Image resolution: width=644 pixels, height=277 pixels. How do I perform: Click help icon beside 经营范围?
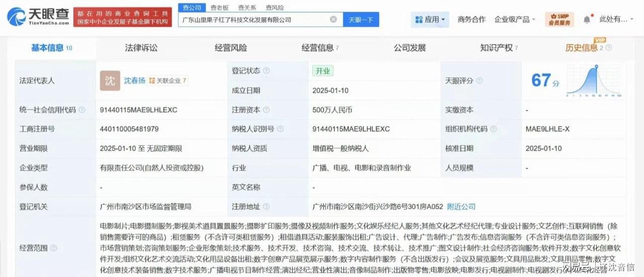53,248
